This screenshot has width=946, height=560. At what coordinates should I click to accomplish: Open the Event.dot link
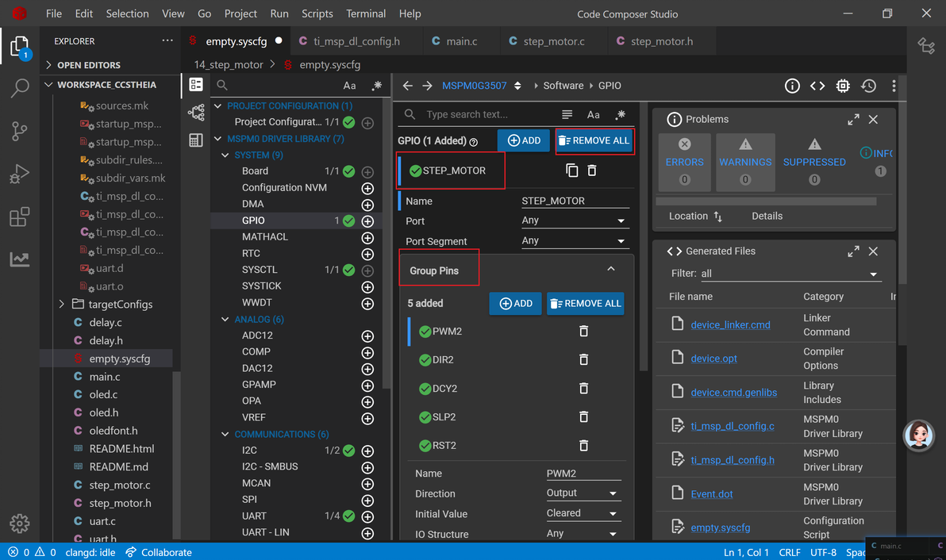711,494
